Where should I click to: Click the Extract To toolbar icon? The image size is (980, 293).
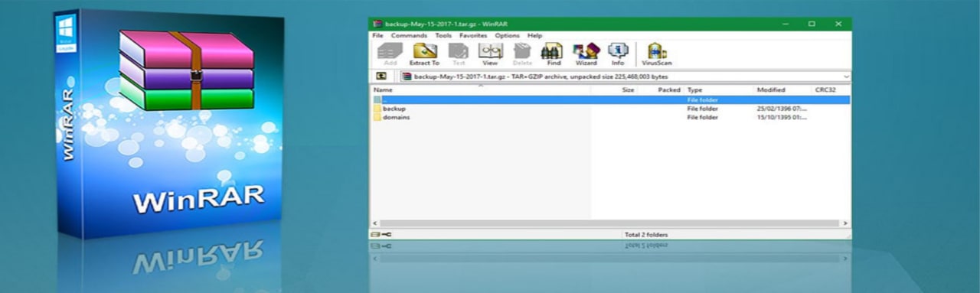(424, 54)
